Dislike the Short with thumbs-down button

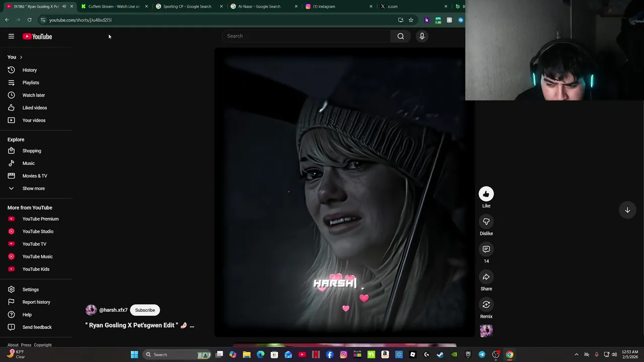click(x=486, y=222)
